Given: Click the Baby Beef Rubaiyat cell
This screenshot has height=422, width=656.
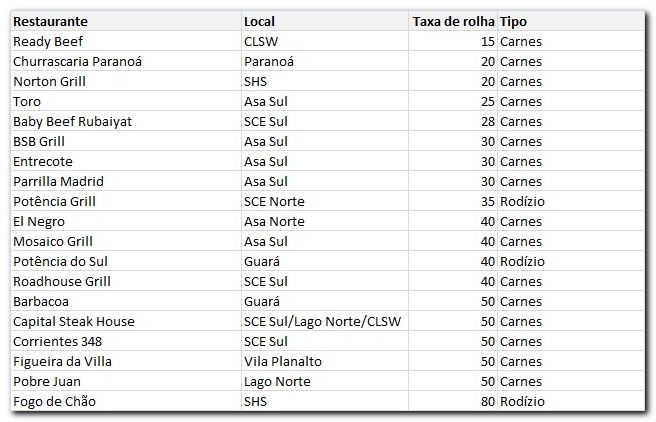Looking at the screenshot, I should 73,121.
